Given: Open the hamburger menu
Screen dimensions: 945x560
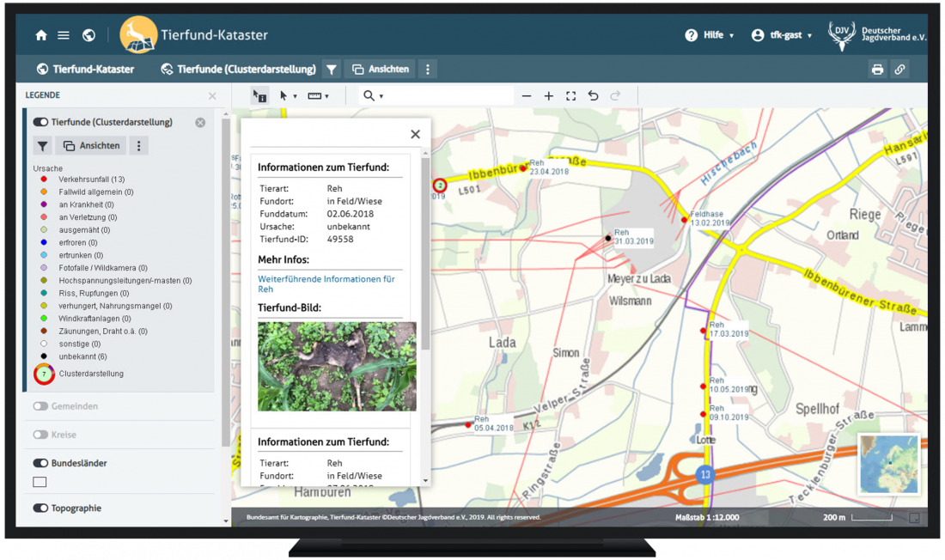Looking at the screenshot, I should [x=64, y=35].
